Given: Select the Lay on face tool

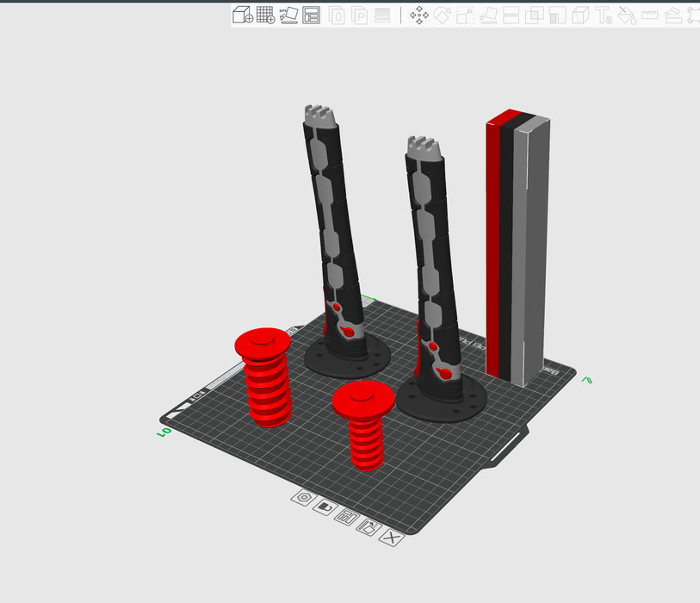Looking at the screenshot, I should click(489, 15).
